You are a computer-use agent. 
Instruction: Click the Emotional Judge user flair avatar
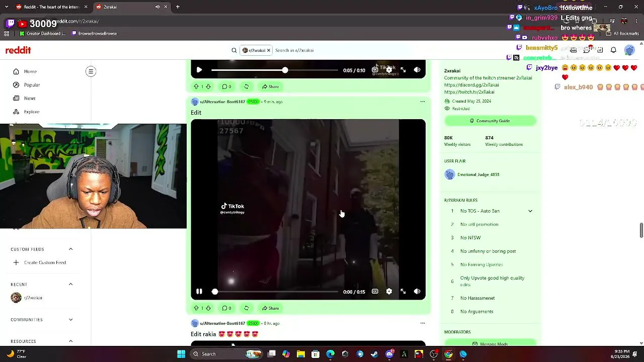point(450,174)
